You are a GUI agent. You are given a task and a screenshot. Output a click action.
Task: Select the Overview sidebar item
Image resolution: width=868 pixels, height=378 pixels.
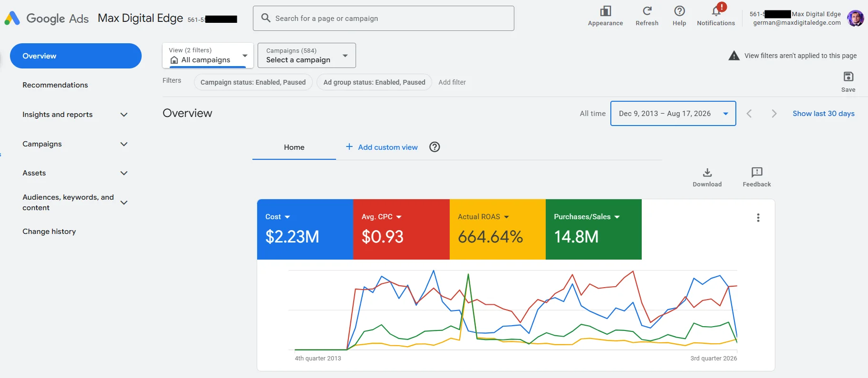pyautogui.click(x=76, y=56)
